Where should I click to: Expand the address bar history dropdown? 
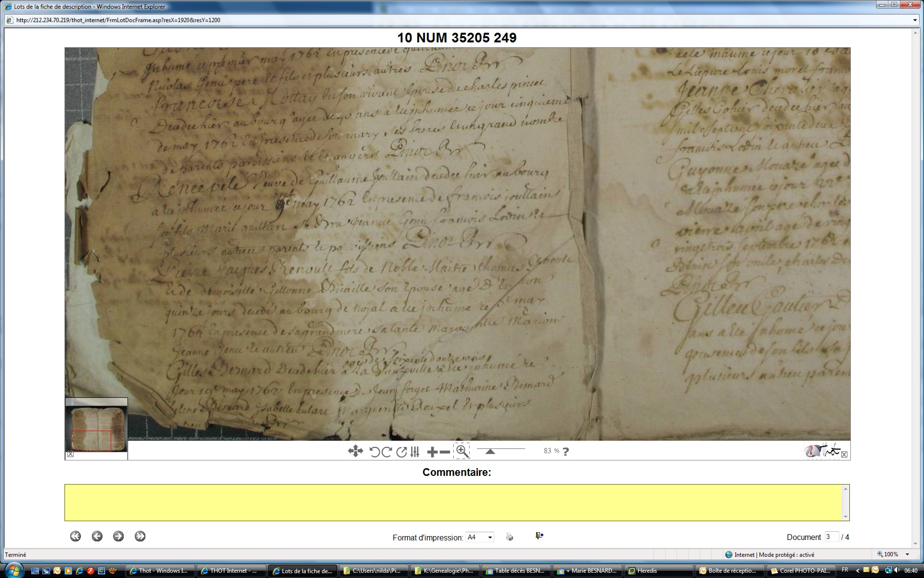coord(915,20)
